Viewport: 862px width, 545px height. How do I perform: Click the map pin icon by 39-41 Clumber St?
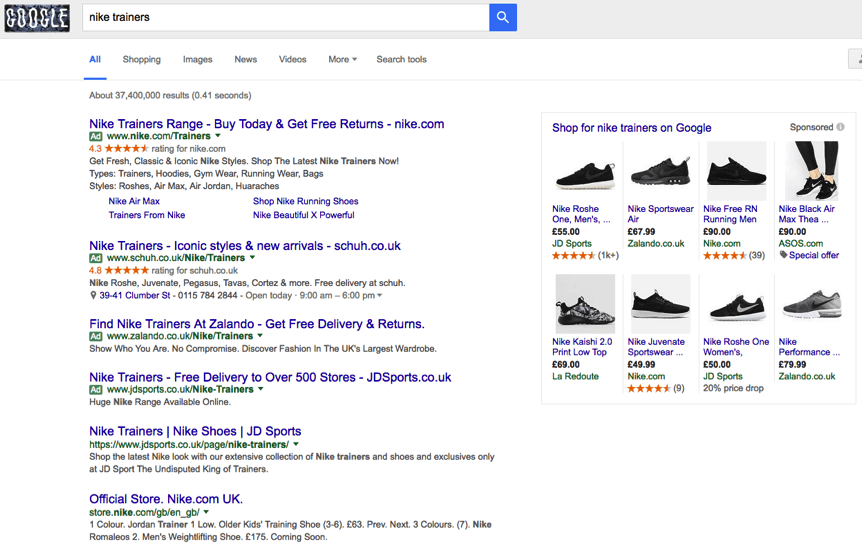(93, 295)
